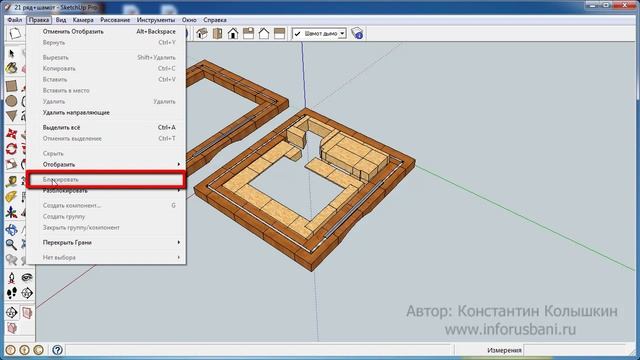Viewport: 640px width, 360px height.
Task: Switch to Back view outline house
Action: coord(264,33)
